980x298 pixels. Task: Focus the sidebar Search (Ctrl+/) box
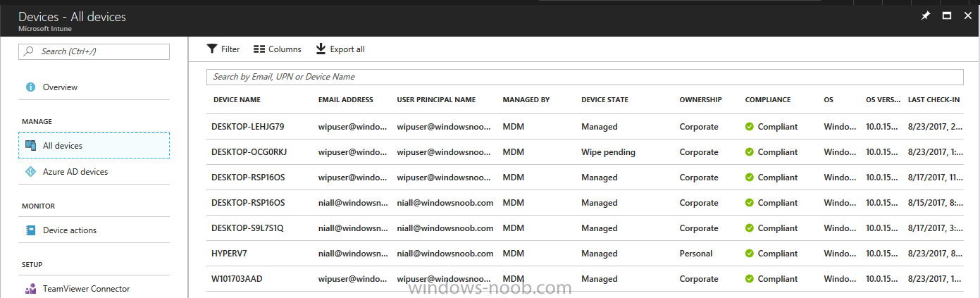(94, 51)
